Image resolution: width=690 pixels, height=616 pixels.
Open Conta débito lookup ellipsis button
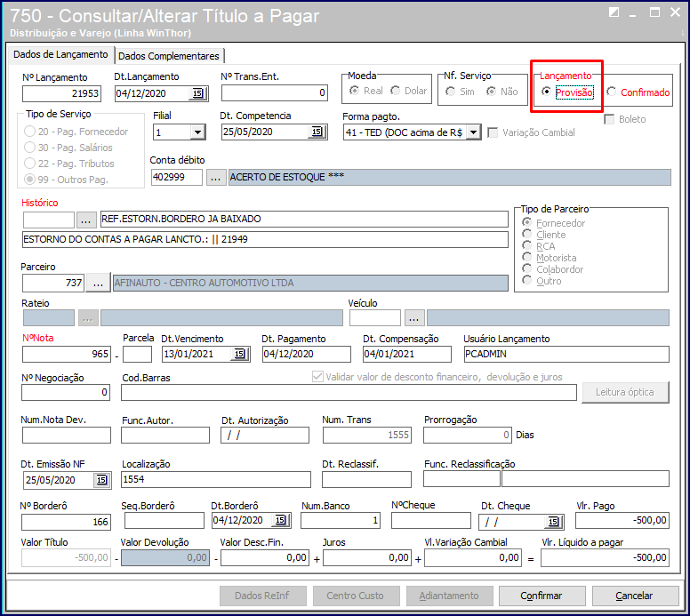pyautogui.click(x=215, y=177)
